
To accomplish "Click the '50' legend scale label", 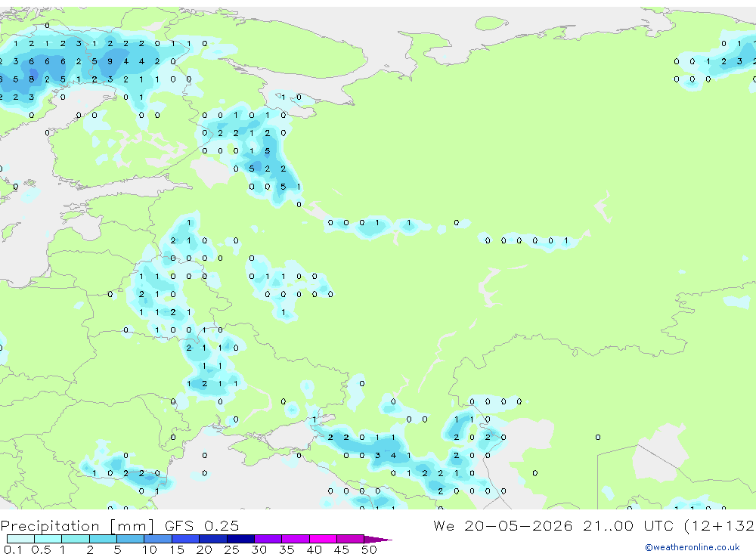I will pyautogui.click(x=370, y=549).
